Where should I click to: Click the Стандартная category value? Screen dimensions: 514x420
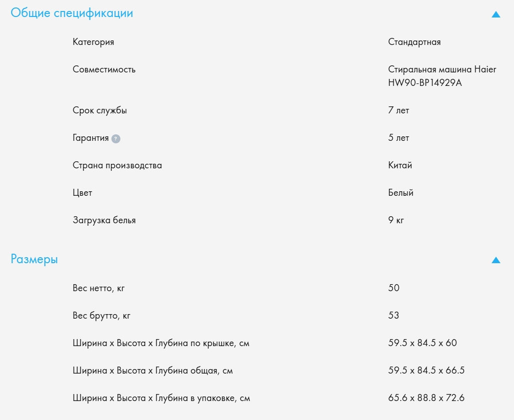414,42
